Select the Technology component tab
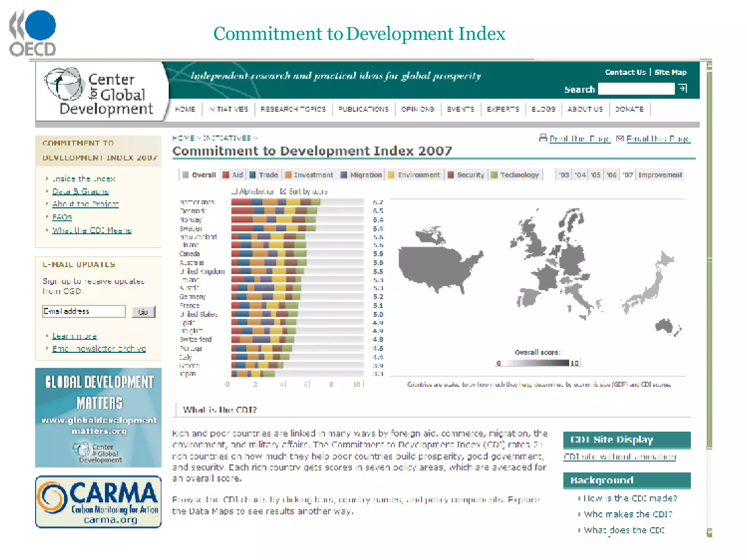This screenshot has height=560, width=747. pos(515,175)
